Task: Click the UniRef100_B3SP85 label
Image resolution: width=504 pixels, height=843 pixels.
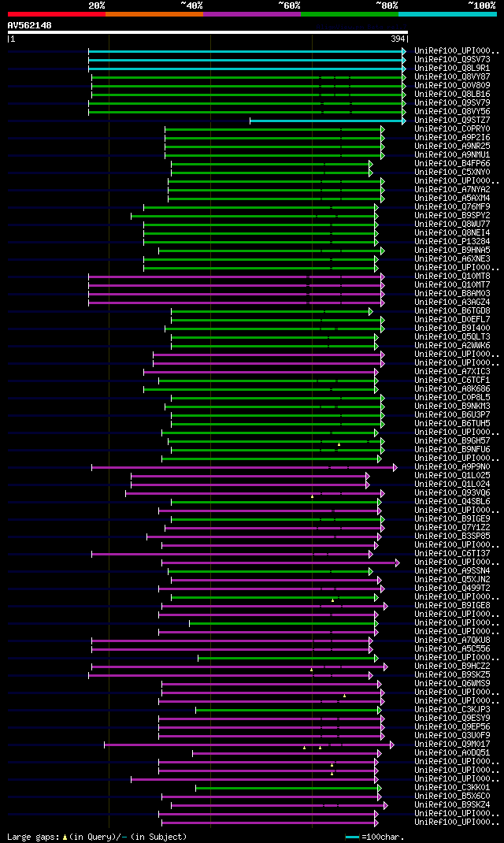Action: click(x=452, y=536)
